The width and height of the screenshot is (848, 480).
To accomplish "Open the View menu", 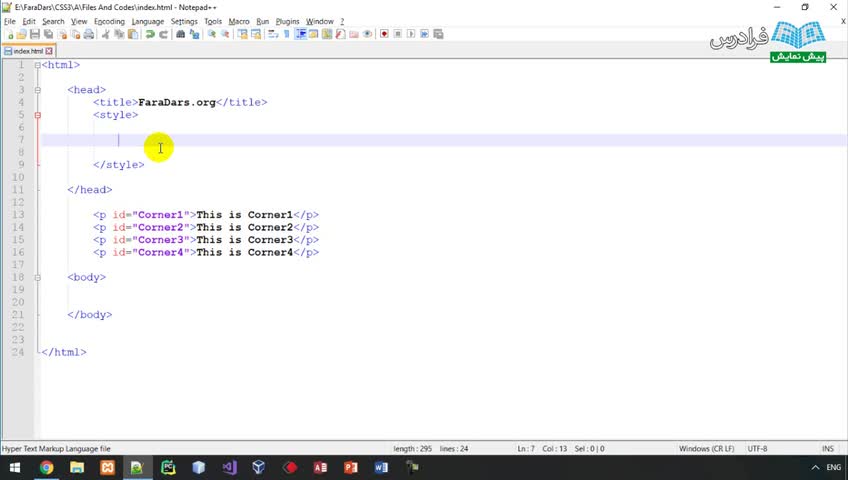I will click(x=79, y=21).
